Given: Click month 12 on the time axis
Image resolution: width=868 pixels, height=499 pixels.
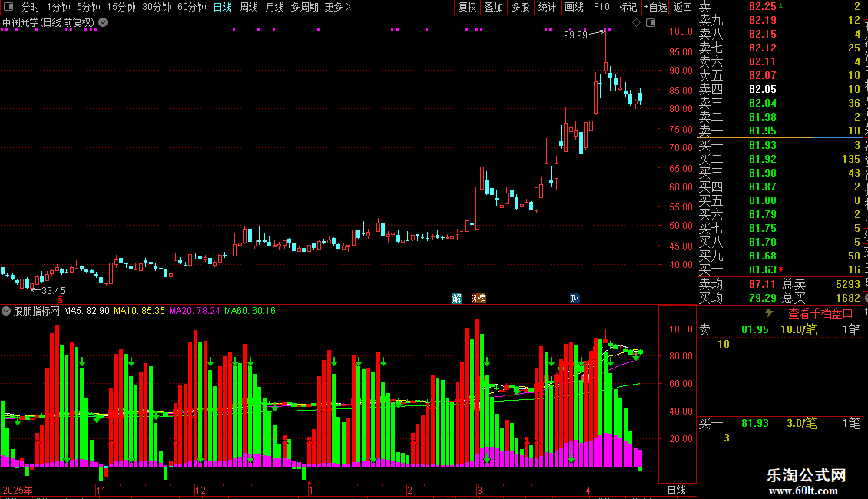Looking at the screenshot, I should point(200,490).
